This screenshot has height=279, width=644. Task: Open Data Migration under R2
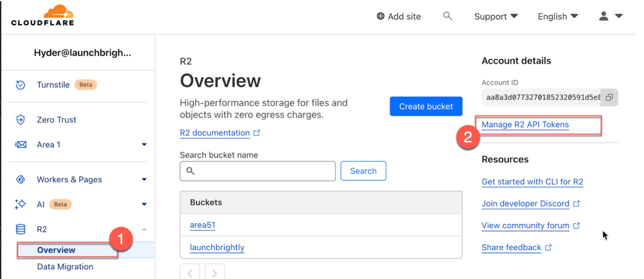65,267
